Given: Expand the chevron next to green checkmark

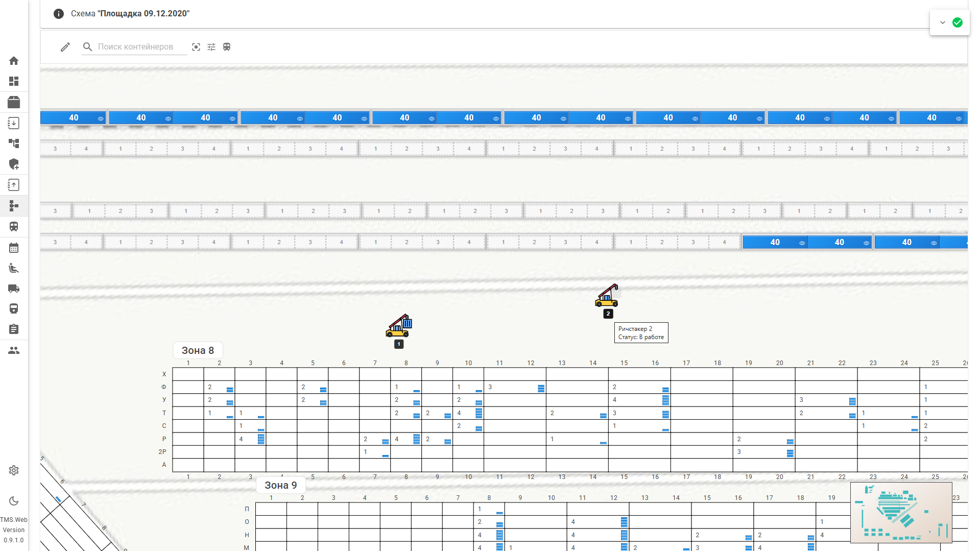Looking at the screenshot, I should [943, 22].
